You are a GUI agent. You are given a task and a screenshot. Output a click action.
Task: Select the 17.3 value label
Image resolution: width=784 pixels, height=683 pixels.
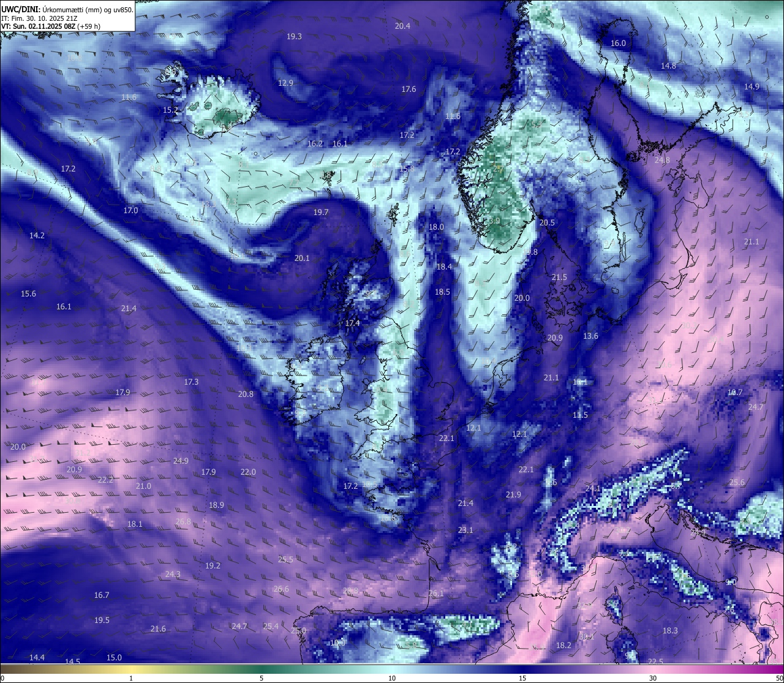point(191,382)
